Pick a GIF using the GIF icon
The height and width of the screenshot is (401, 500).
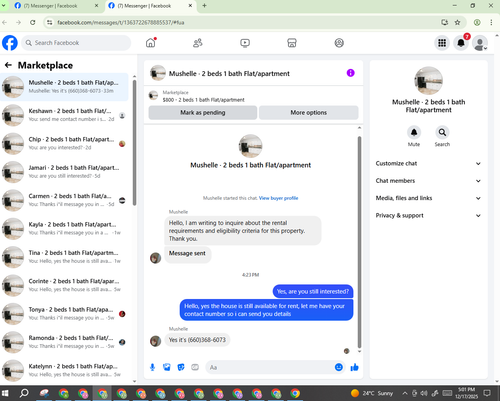click(x=195, y=367)
